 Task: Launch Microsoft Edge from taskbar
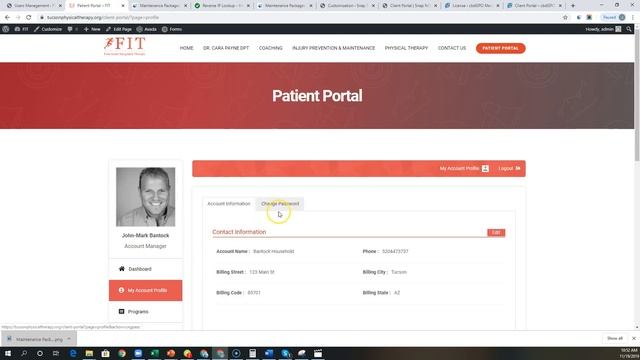click(73, 353)
